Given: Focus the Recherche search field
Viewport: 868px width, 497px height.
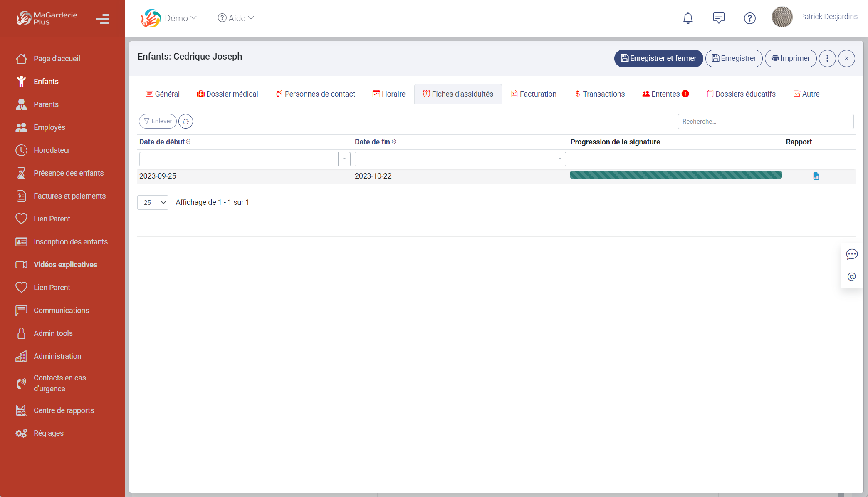Looking at the screenshot, I should (x=765, y=122).
